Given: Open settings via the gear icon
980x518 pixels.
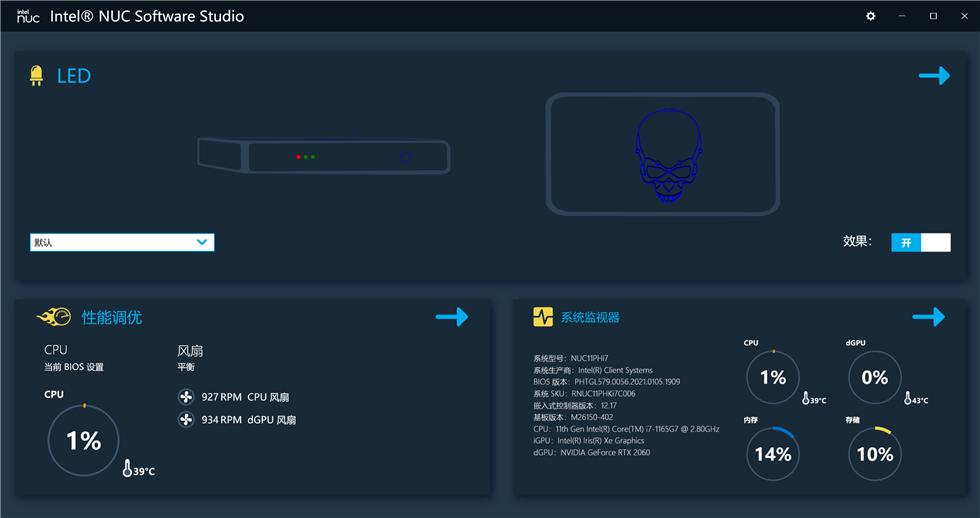Looking at the screenshot, I should tap(871, 16).
